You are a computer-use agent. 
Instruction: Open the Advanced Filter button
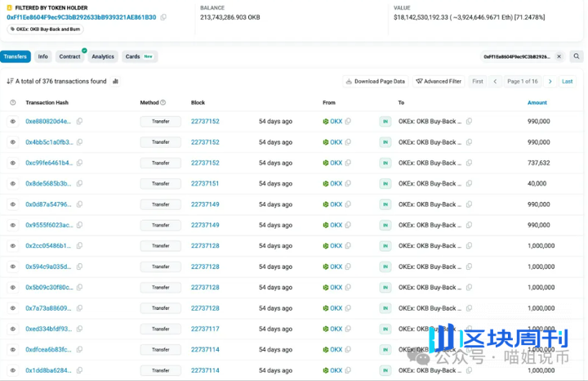tap(439, 82)
